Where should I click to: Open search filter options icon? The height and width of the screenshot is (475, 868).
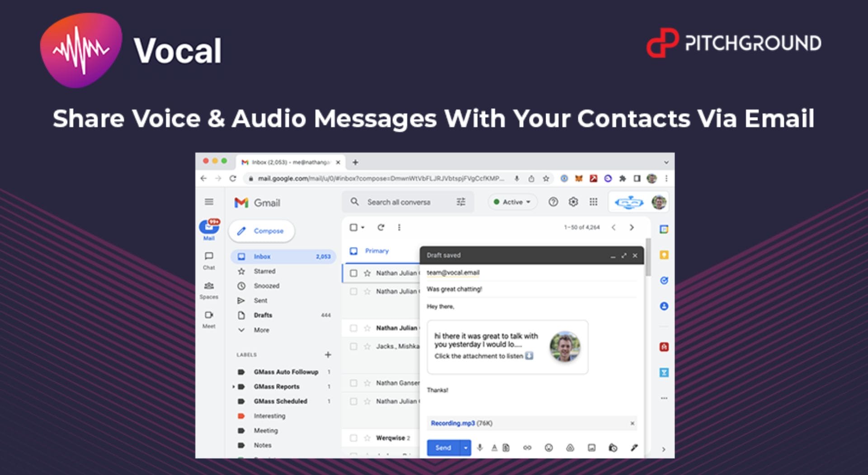pos(461,202)
